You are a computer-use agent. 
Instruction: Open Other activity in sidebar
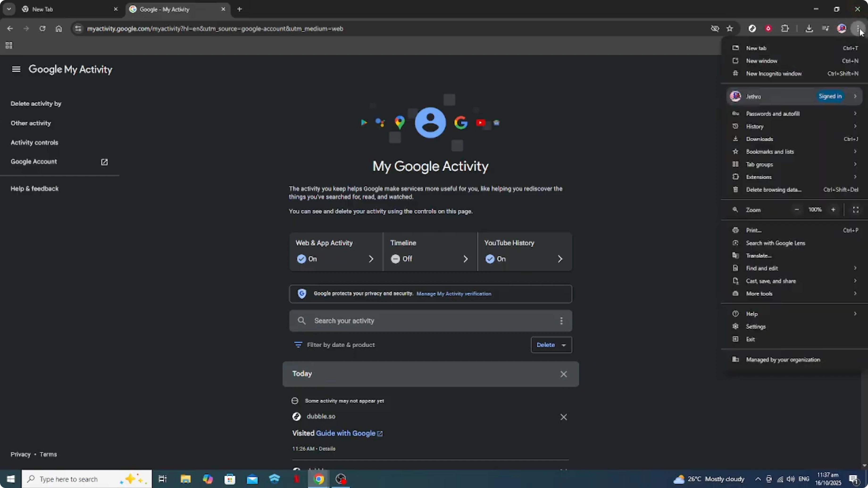pyautogui.click(x=31, y=123)
